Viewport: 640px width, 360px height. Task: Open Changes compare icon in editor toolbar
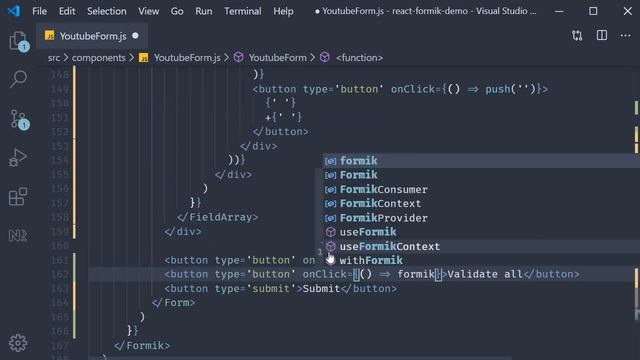coord(577,36)
